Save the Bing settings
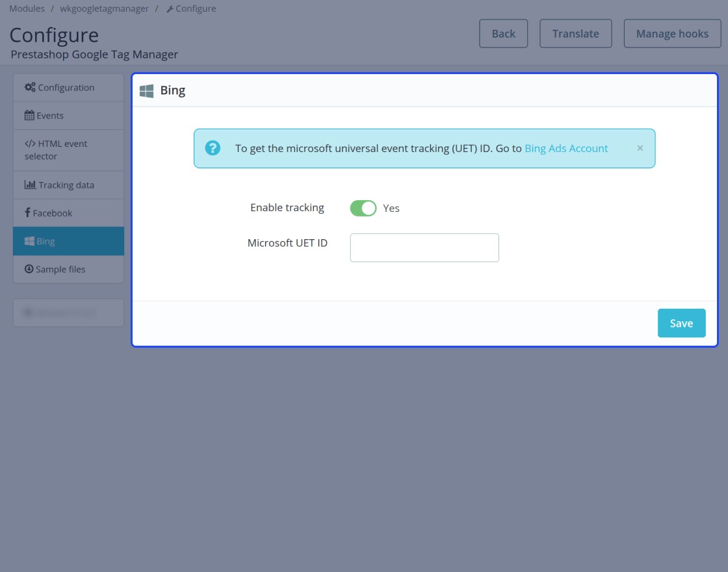Screen dimensions: 728x572 (682, 323)
